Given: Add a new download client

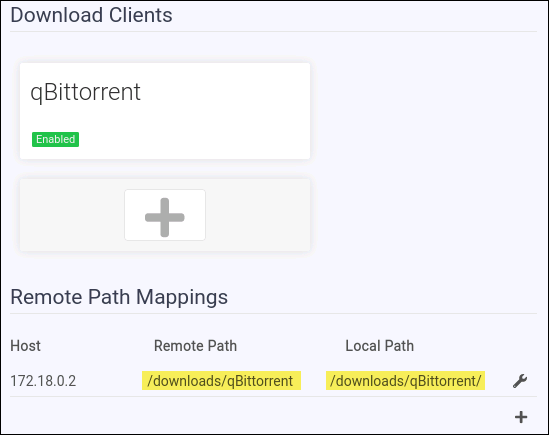Looking at the screenshot, I should 165,215.
